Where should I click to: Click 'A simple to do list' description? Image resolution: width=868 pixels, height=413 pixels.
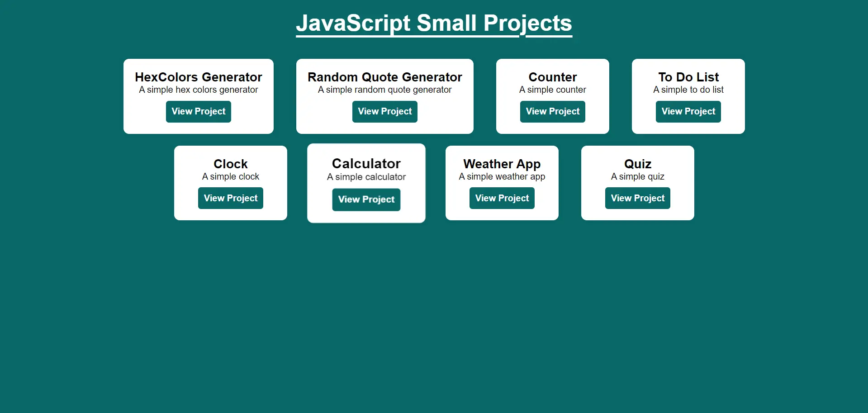[688, 90]
